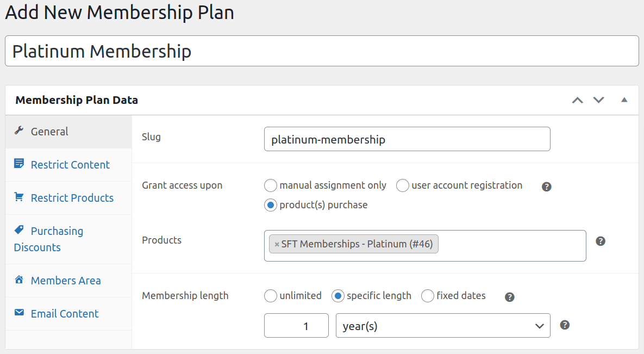Click inside the Slug text field
Screen dimensions: 644x354
click(x=407, y=139)
